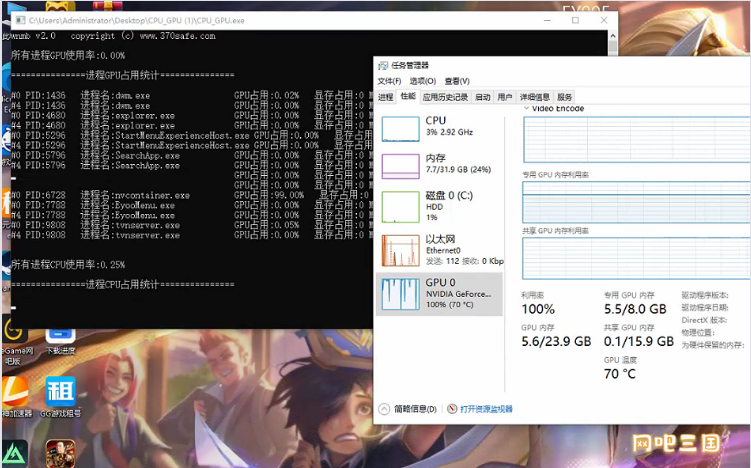Open the green triangle lightning desktop icon
Image resolution: width=751 pixels, height=468 pixels.
(x=14, y=453)
